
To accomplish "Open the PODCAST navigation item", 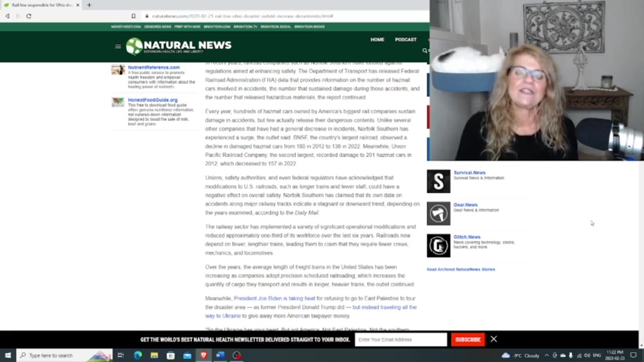I will [406, 39].
